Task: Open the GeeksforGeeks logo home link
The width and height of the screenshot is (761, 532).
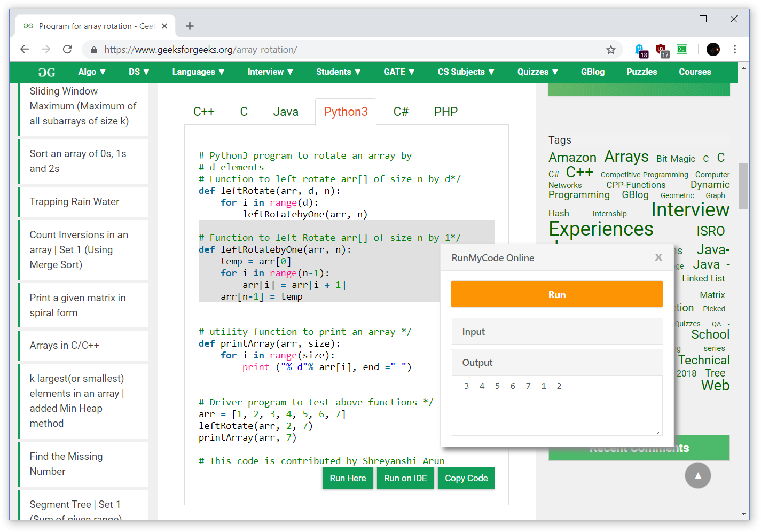Action: click(46, 72)
